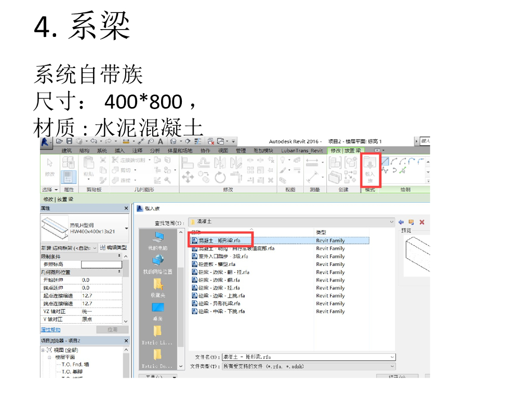Click the blue back arrow in 载入族 dialog
The image size is (532, 399).
pyautogui.click(x=401, y=222)
